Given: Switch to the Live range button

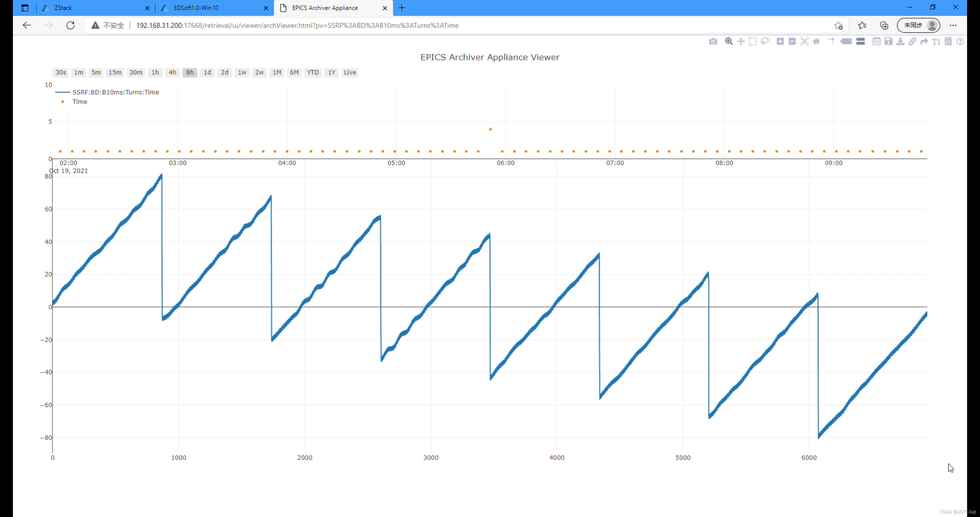Looking at the screenshot, I should click(x=350, y=72).
